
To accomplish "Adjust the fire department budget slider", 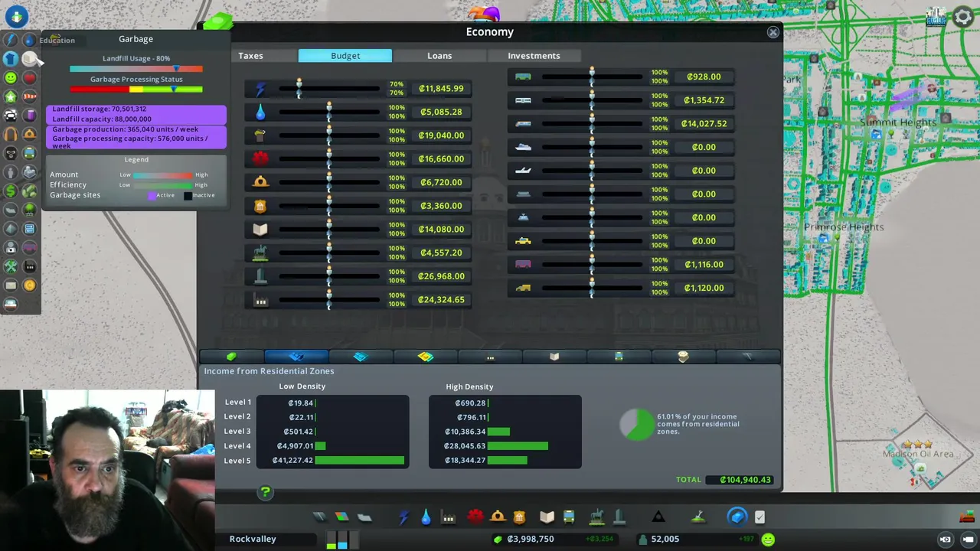I will (329, 182).
